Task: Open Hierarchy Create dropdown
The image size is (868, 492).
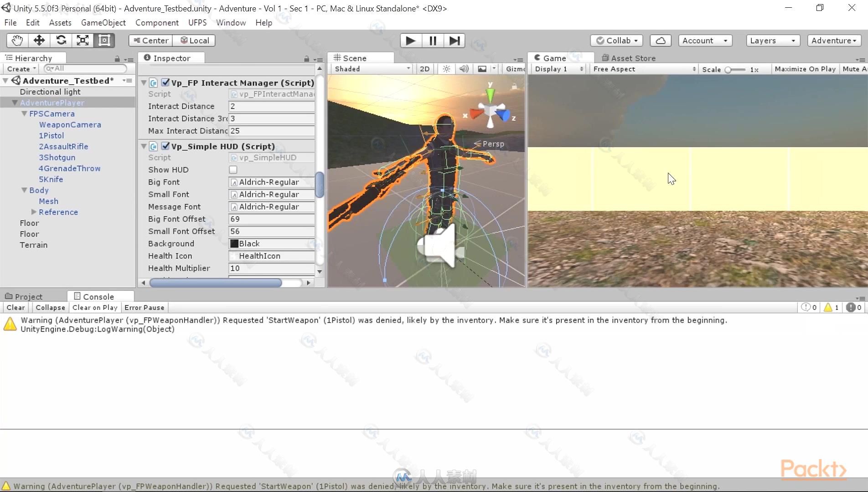Action: tap(21, 69)
